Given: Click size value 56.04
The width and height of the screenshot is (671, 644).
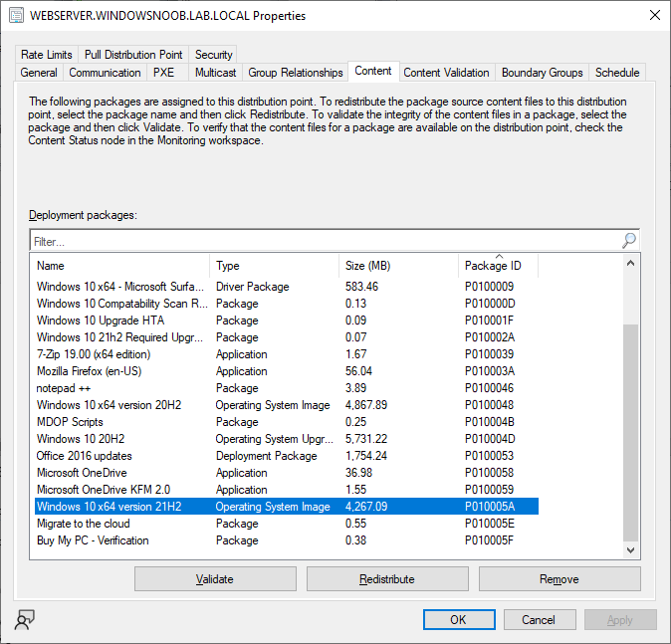Looking at the screenshot, I should pos(358,371).
